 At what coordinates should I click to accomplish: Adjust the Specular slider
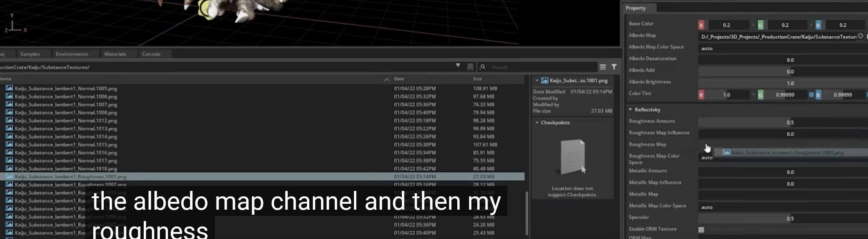pyautogui.click(x=783, y=219)
